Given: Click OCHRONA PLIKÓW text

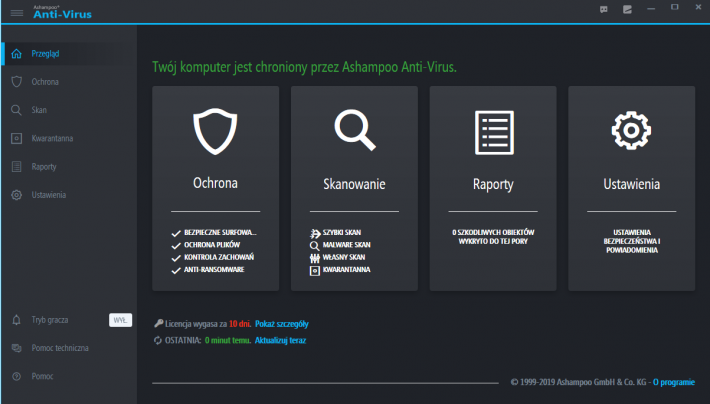Looking at the screenshot, I should (212, 245).
